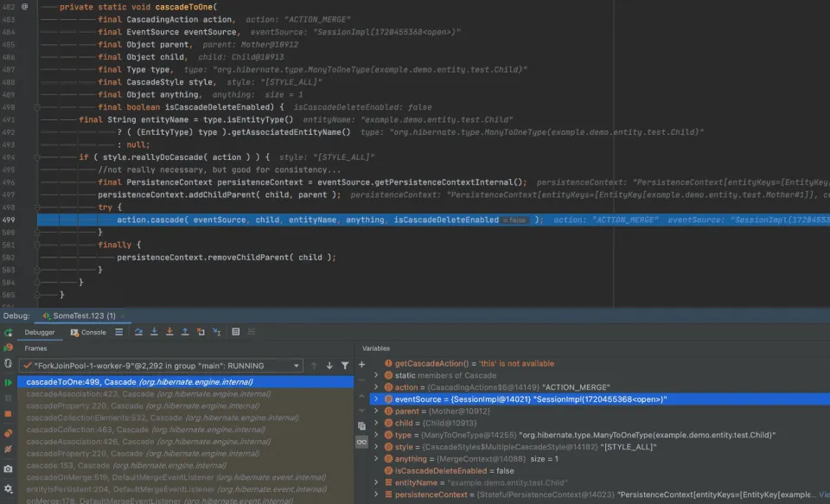Show the execution point

tap(119, 332)
